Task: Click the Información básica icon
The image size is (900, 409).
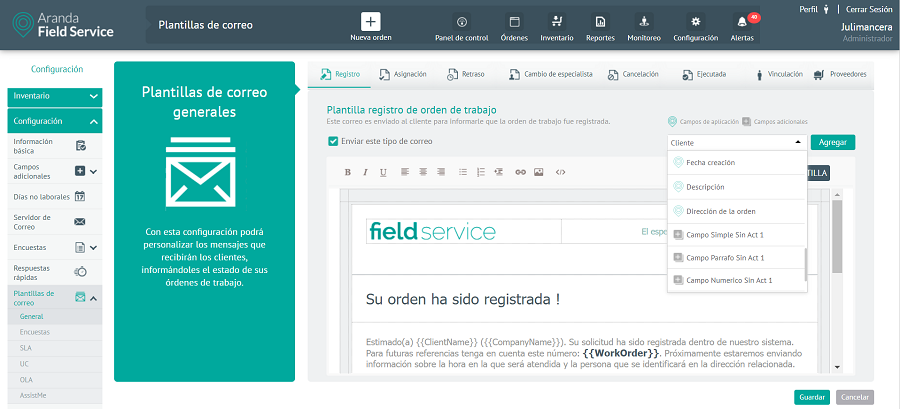Action: [81, 146]
